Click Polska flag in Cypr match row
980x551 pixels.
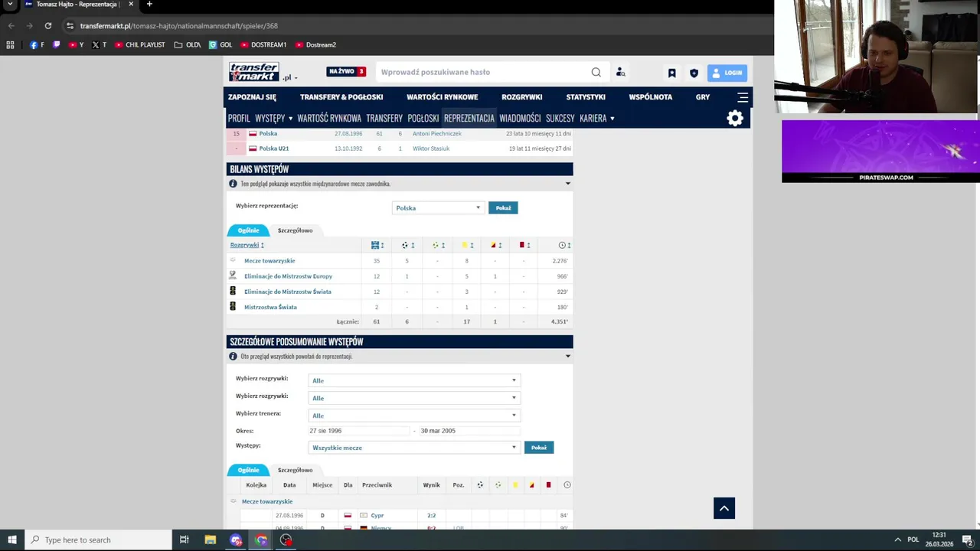(348, 516)
